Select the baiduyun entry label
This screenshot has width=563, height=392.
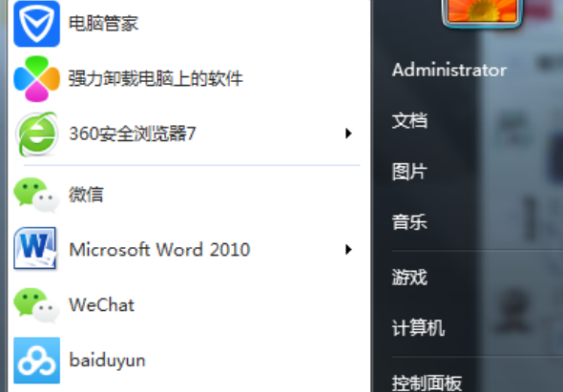click(x=107, y=361)
